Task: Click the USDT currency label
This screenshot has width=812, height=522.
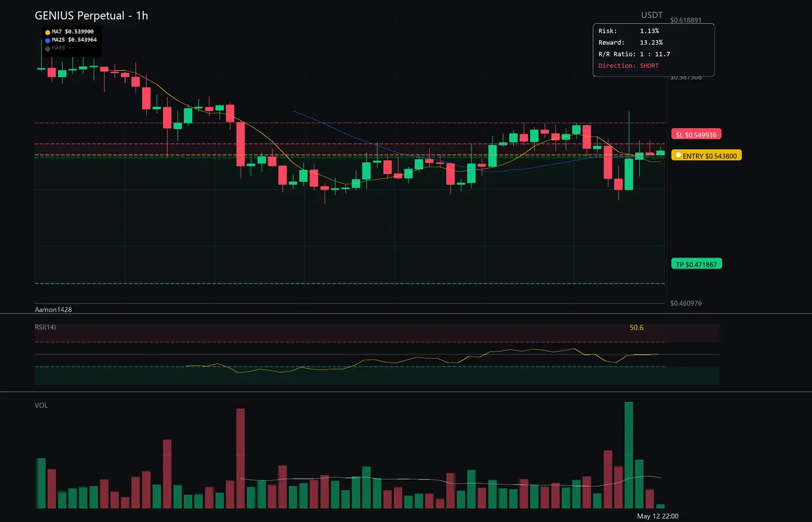Action: [x=652, y=15]
